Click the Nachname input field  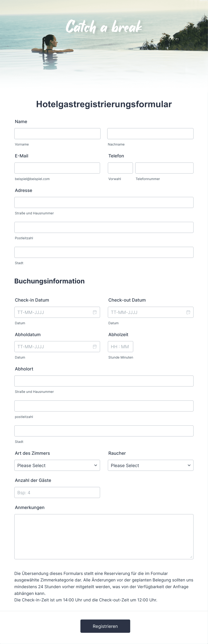(x=150, y=133)
